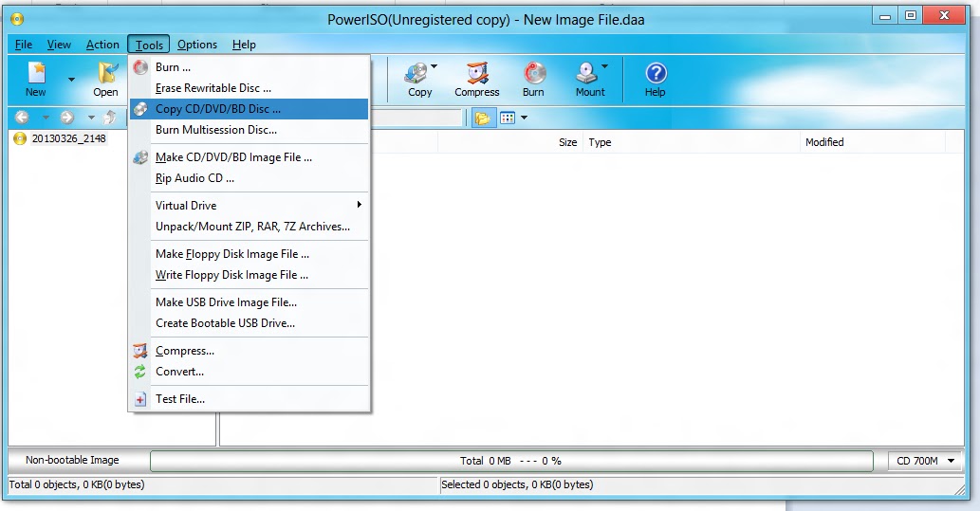Screen dimensions: 980x511
Task: Select Make Floppy Disk Image File...
Action: (x=250, y=254)
